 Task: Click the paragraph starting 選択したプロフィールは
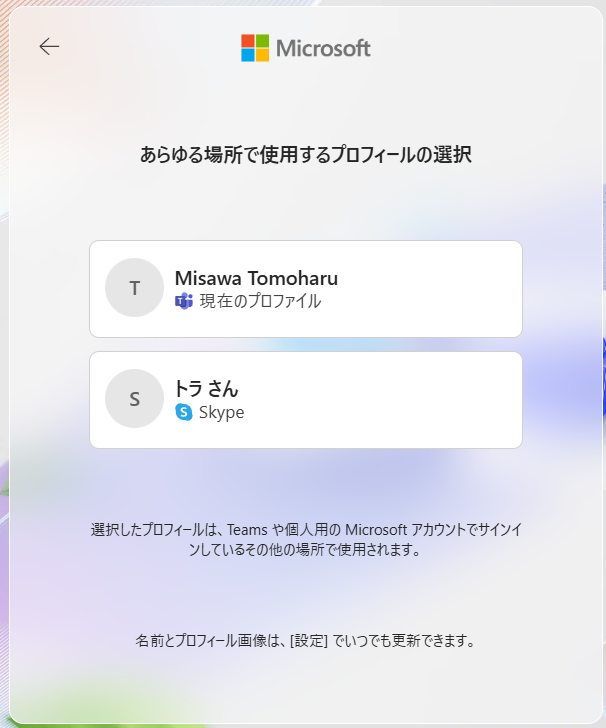(x=306, y=540)
